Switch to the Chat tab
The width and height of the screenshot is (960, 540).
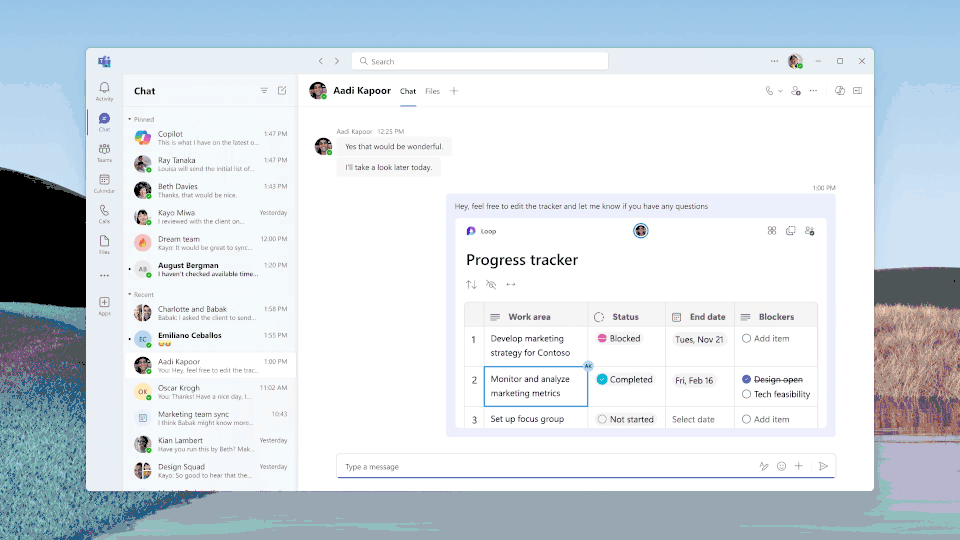408,91
